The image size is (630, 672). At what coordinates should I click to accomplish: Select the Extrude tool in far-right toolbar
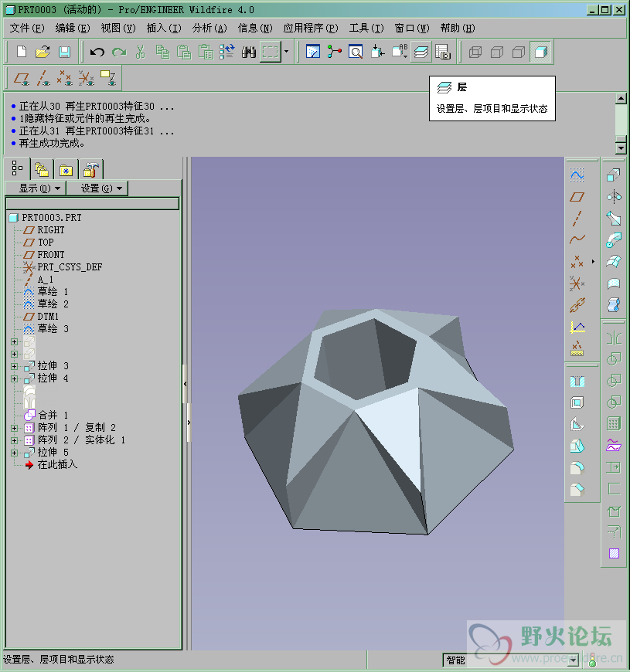tap(614, 175)
